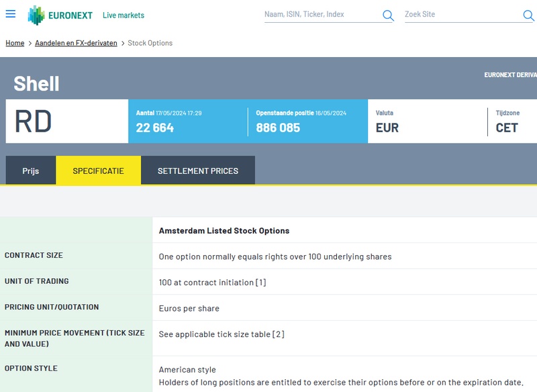
Task: Click Amsterdam Listed Stock Options heading
Action: tap(224, 231)
